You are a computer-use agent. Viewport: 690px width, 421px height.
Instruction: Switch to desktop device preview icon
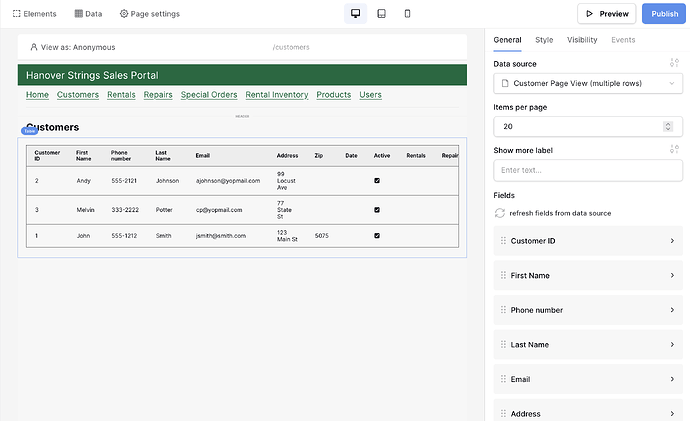pyautogui.click(x=355, y=14)
